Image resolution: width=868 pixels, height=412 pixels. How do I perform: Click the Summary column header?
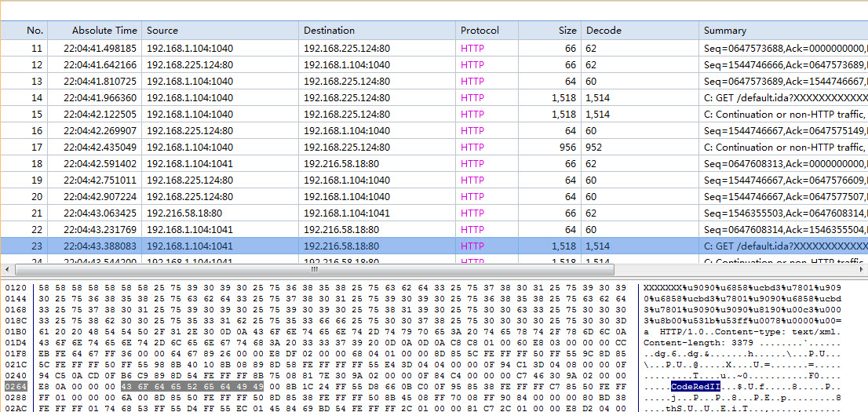tap(724, 31)
